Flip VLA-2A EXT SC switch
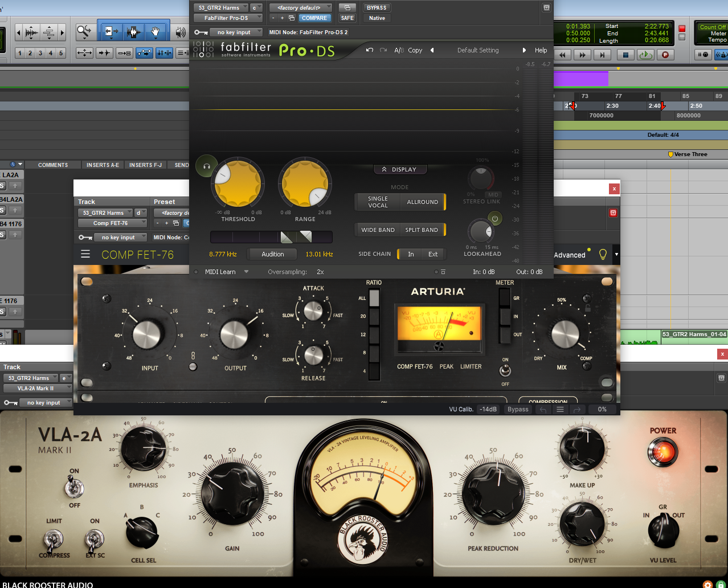 [94, 538]
